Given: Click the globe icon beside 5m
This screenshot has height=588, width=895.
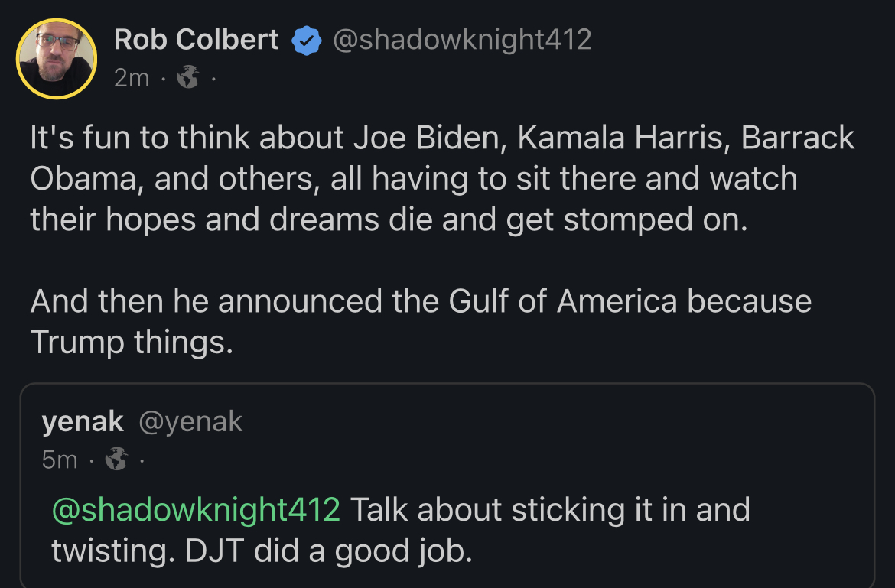Looking at the screenshot, I should tap(116, 459).
